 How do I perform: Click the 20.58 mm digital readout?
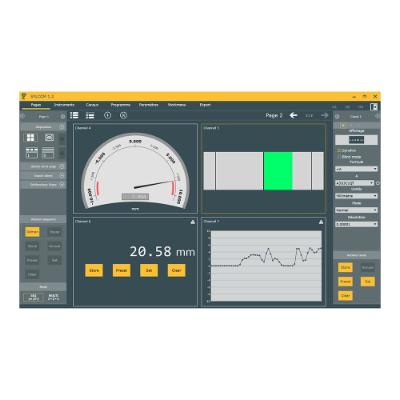(x=162, y=251)
